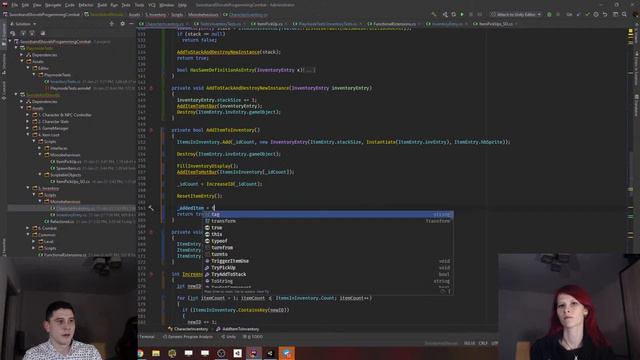The width and height of the screenshot is (640, 360).
Task: Open Search Everywhere magnifier icon
Action: [624, 14]
